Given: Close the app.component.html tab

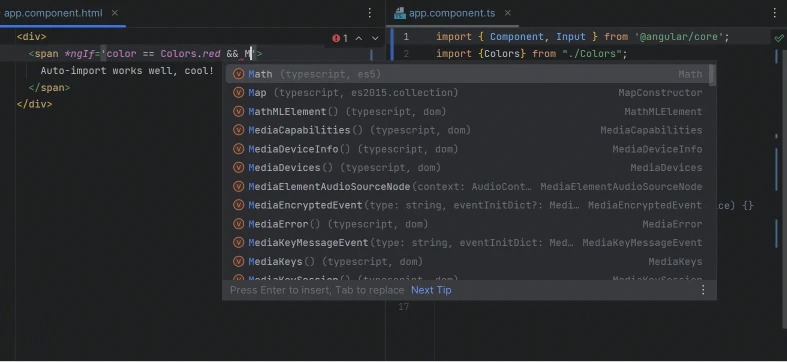Looking at the screenshot, I should tap(115, 13).
